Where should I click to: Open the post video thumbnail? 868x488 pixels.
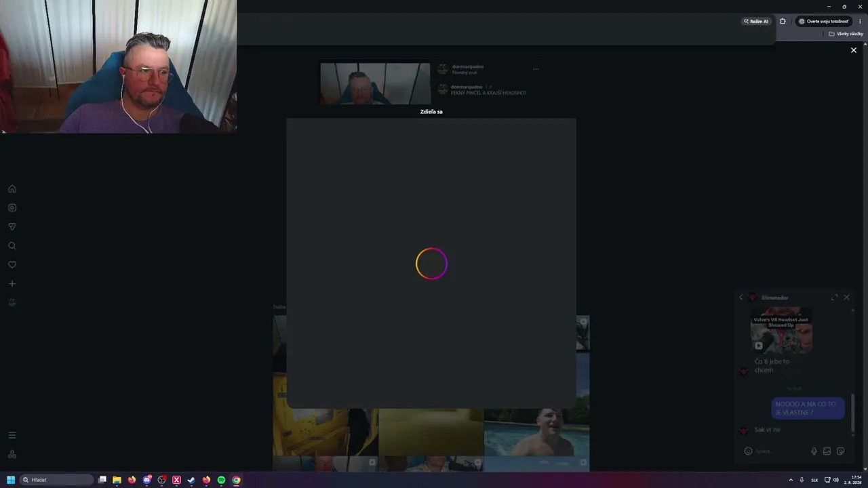(x=375, y=83)
